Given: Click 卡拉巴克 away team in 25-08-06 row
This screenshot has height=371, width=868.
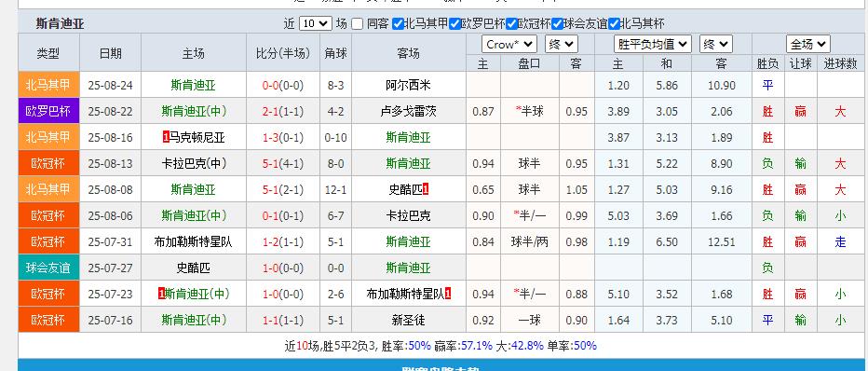Looking at the screenshot, I should click(x=409, y=215).
